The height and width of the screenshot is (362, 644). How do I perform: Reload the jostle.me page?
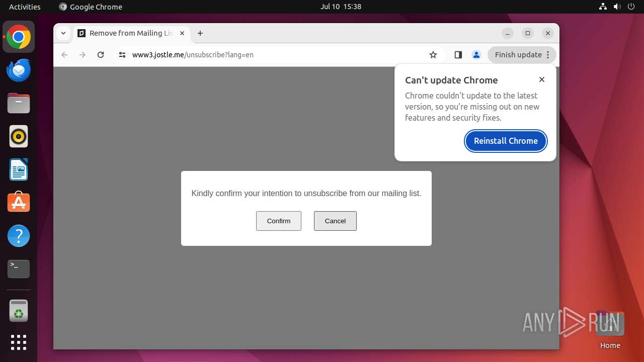(x=101, y=55)
